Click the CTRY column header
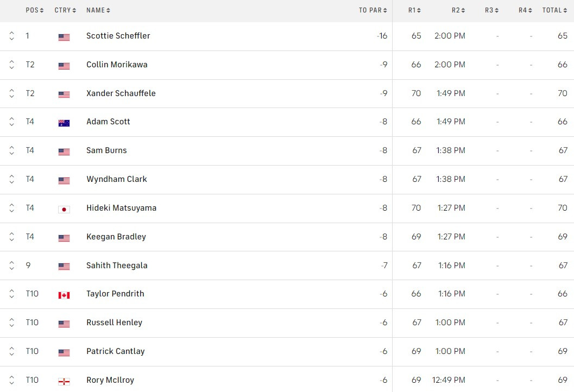The height and width of the screenshot is (392, 574). point(65,10)
